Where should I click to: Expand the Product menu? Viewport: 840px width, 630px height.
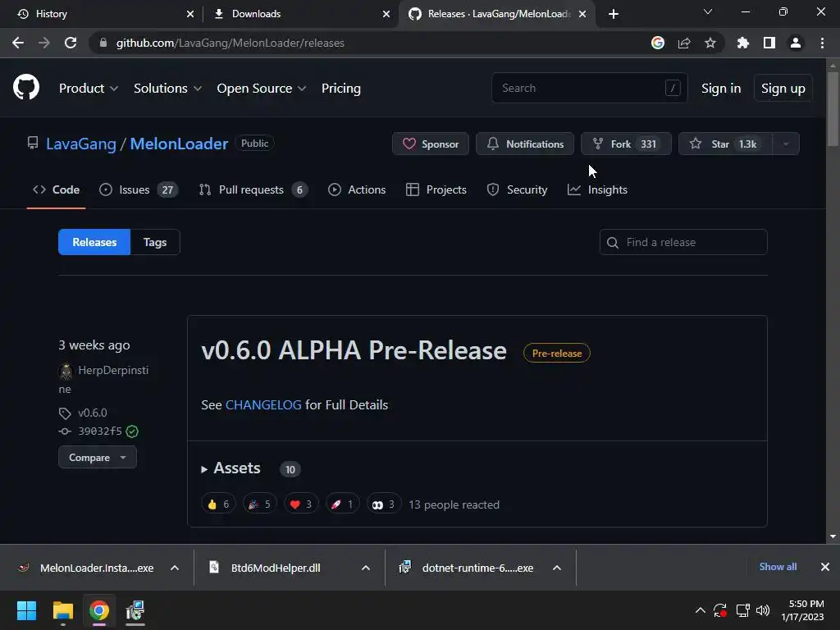[x=89, y=89]
